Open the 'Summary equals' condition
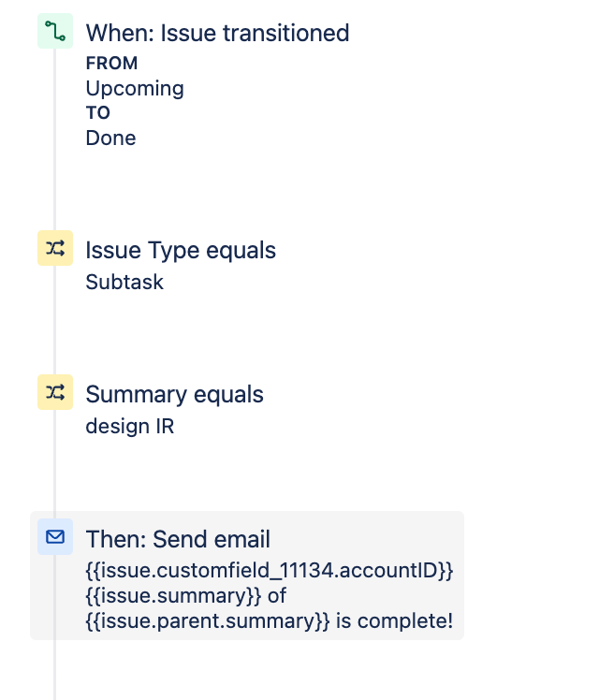Image resolution: width=599 pixels, height=700 pixels. (174, 394)
